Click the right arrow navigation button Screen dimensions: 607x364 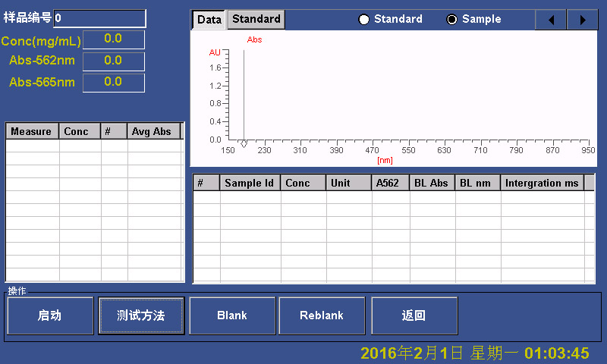(x=583, y=20)
